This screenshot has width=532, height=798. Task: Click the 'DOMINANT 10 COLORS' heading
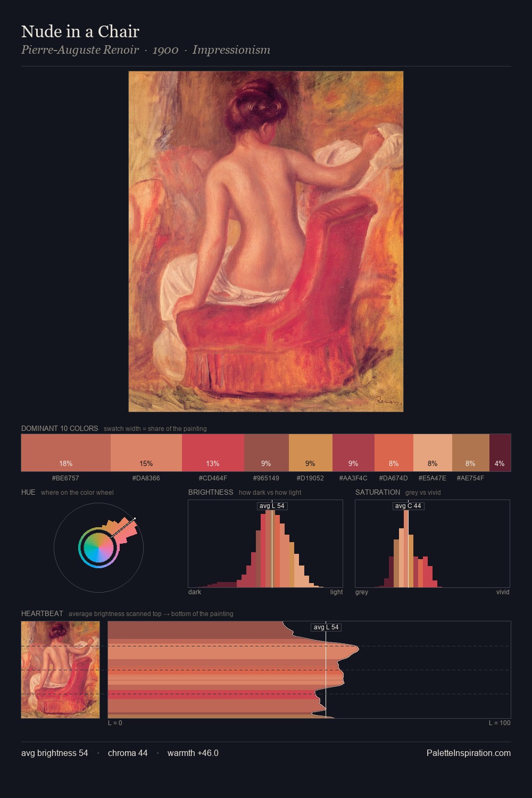coord(60,428)
